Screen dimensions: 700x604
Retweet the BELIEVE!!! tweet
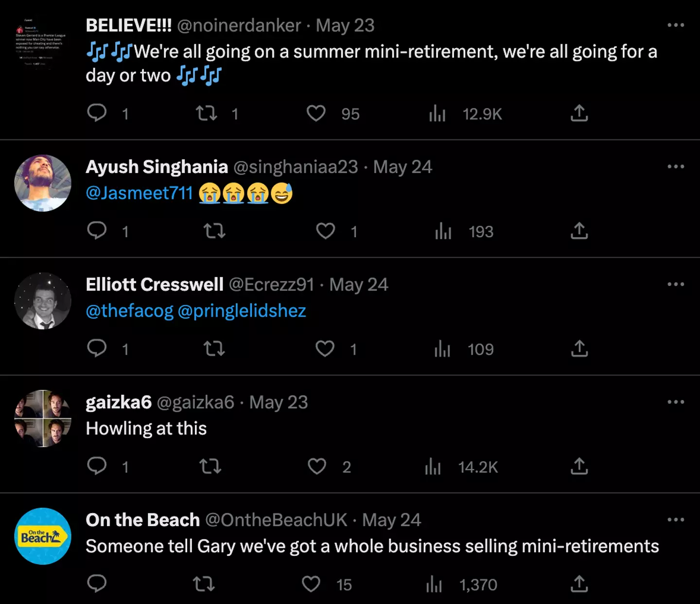tap(206, 114)
